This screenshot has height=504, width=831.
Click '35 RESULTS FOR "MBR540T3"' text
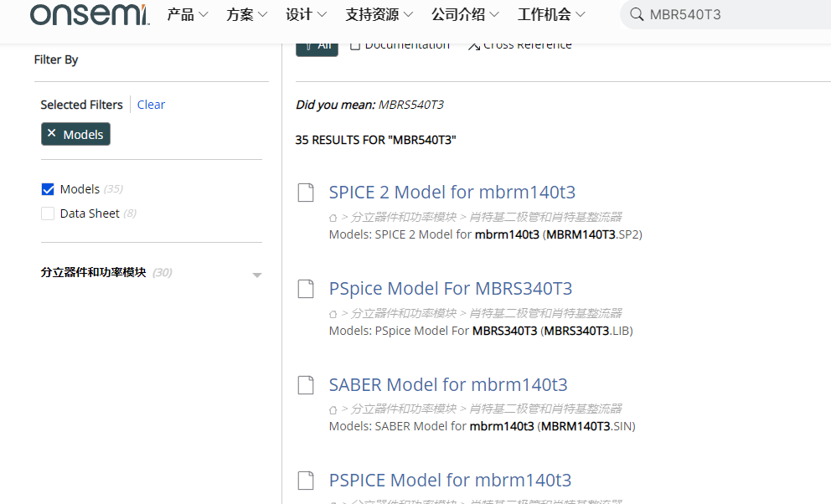click(376, 140)
